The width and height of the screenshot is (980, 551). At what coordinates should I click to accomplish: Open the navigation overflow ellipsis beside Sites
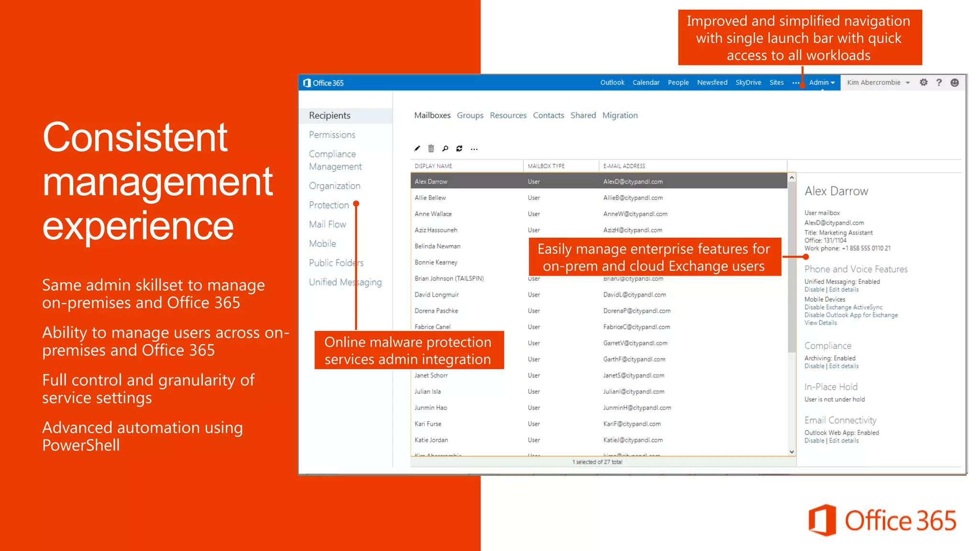click(x=795, y=83)
